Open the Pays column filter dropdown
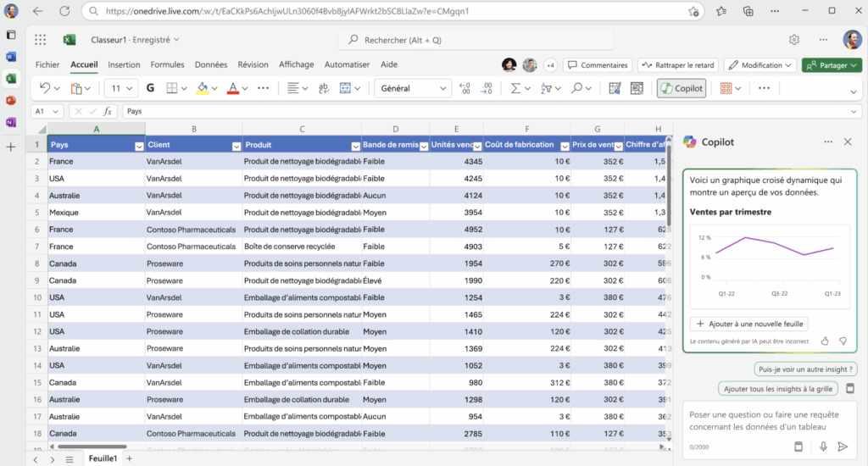This screenshot has width=868, height=466. pos(139,146)
